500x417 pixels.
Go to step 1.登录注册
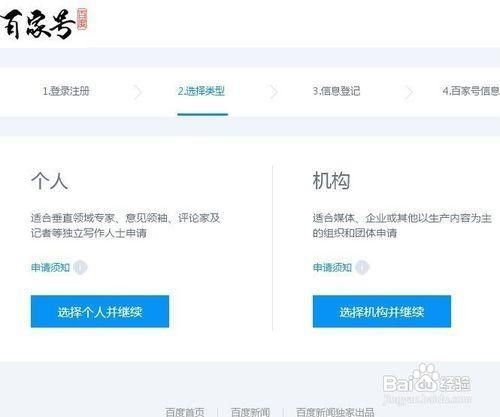(66, 91)
